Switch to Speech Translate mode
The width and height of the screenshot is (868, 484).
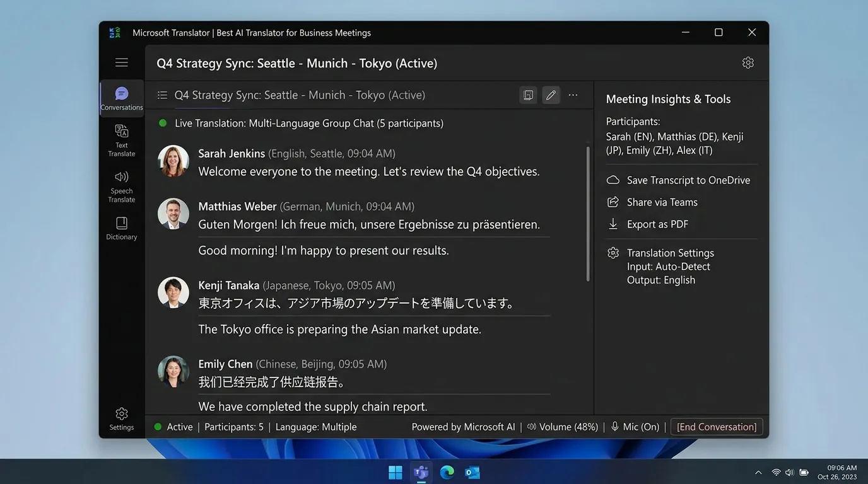122,187
